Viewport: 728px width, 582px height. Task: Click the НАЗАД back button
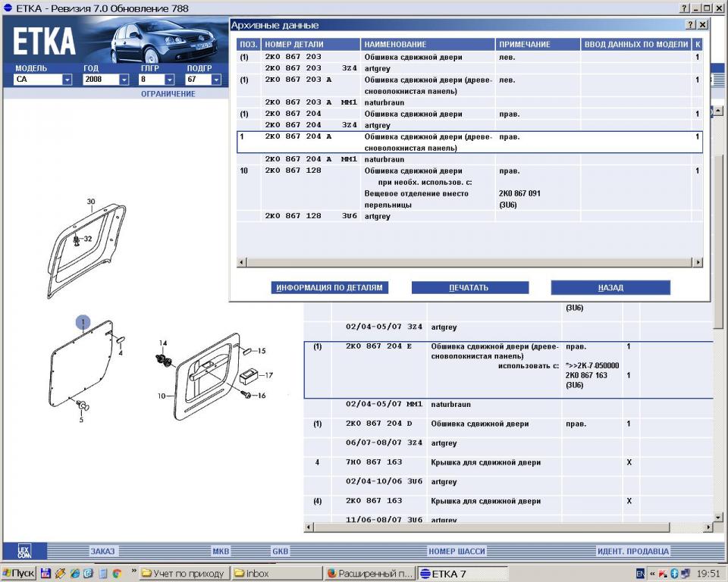coord(610,288)
